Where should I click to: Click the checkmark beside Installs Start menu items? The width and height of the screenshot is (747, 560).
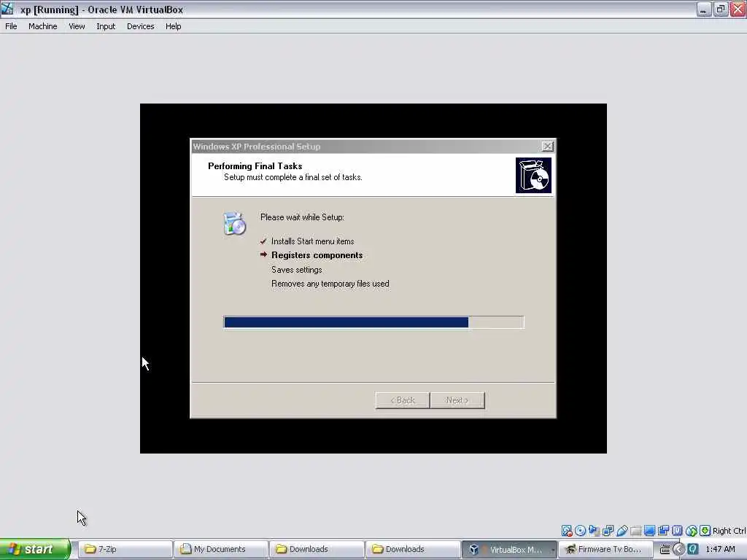(263, 241)
